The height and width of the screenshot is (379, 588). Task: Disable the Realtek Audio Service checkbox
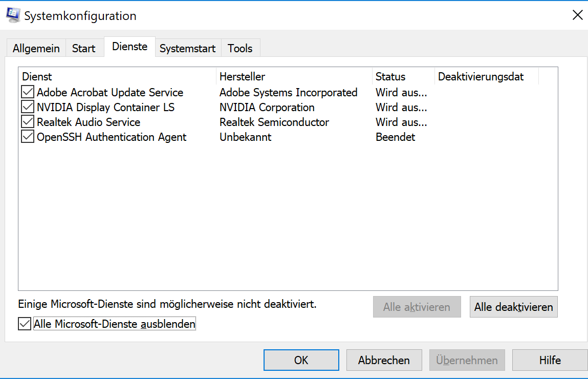coord(27,121)
